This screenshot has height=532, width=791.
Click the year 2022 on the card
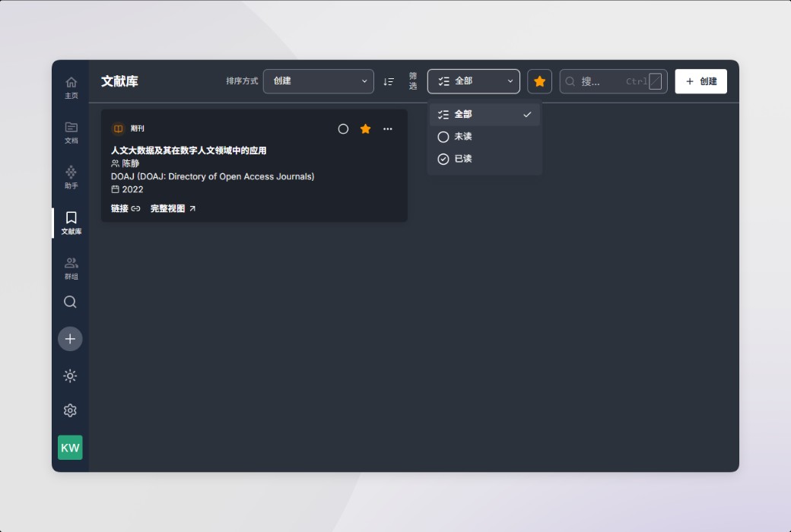click(132, 189)
